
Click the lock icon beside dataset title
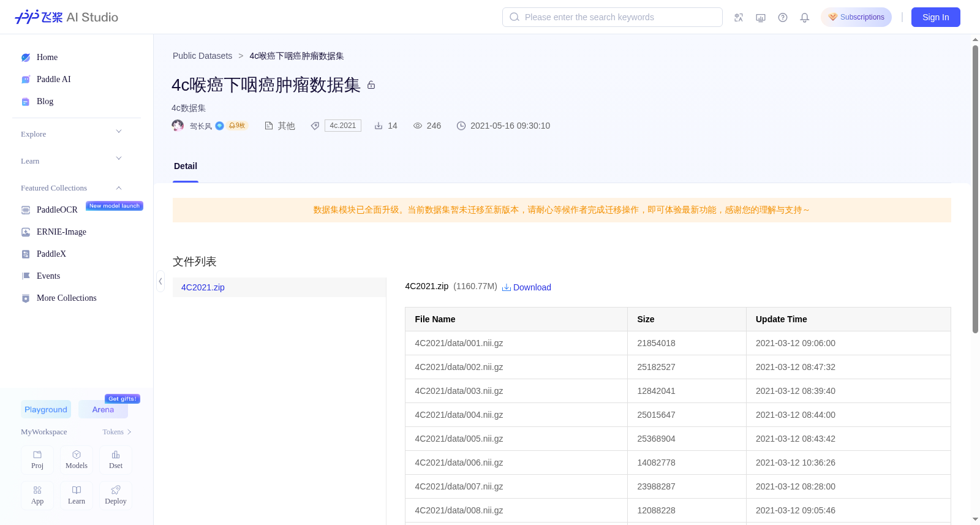pos(371,85)
